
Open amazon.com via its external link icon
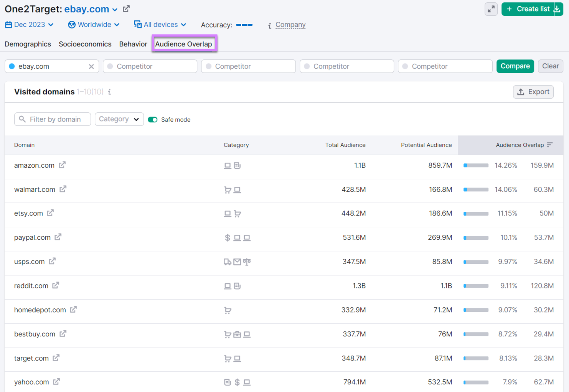point(62,165)
